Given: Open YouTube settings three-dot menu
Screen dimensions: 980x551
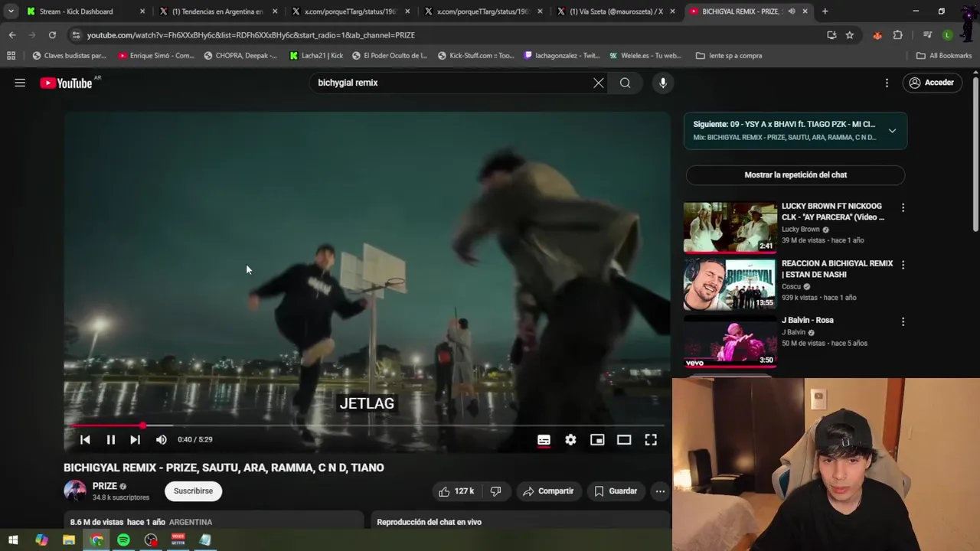Looking at the screenshot, I should click(887, 83).
